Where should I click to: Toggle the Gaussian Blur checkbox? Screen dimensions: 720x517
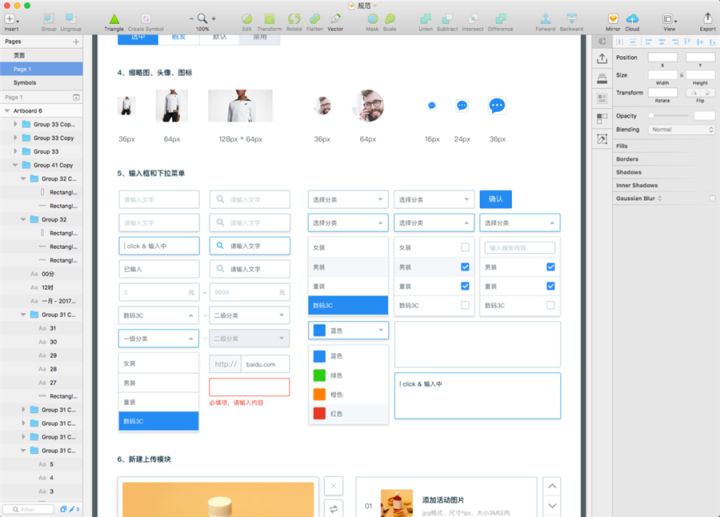[712, 198]
